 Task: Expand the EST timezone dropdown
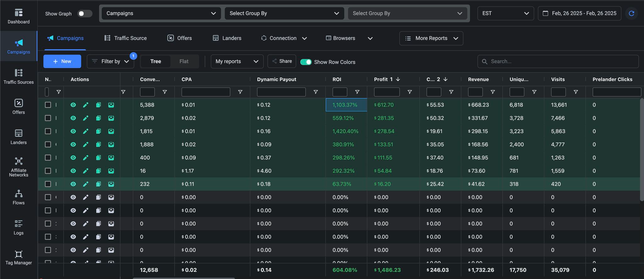505,13
